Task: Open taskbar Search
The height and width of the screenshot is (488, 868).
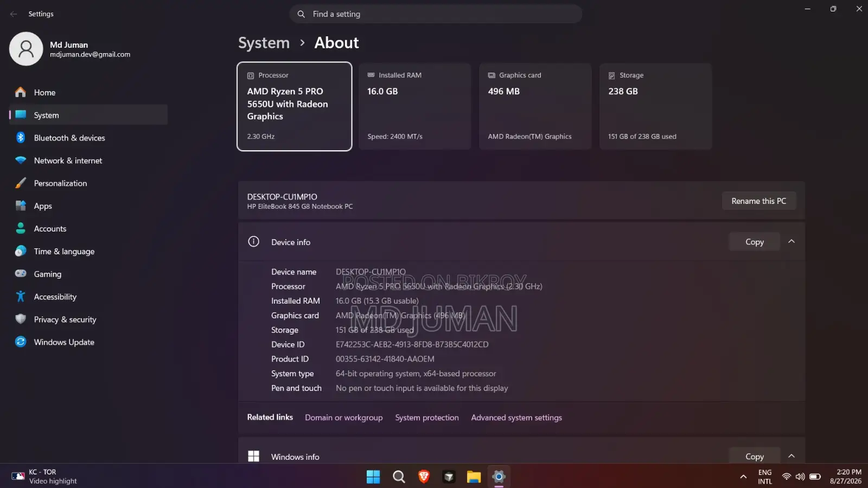Action: pyautogui.click(x=399, y=477)
